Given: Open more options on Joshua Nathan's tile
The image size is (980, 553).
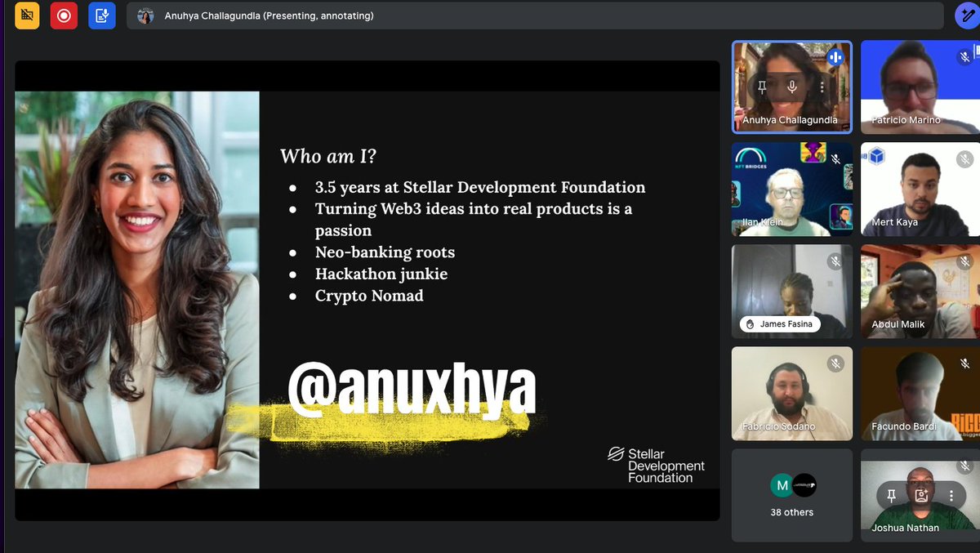Looking at the screenshot, I should (951, 495).
